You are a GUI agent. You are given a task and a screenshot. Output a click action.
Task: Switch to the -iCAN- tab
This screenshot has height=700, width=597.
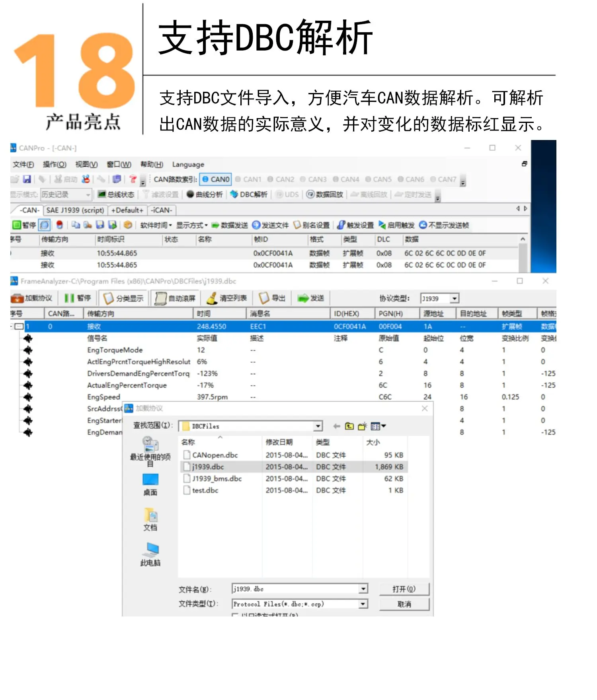161,210
